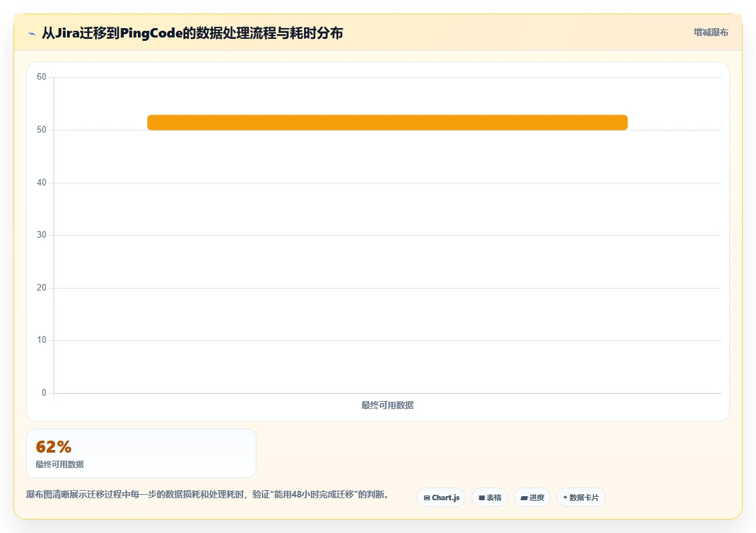Click the 50 y-axis tick label
Screen dimensions: 756x533
click(x=42, y=130)
